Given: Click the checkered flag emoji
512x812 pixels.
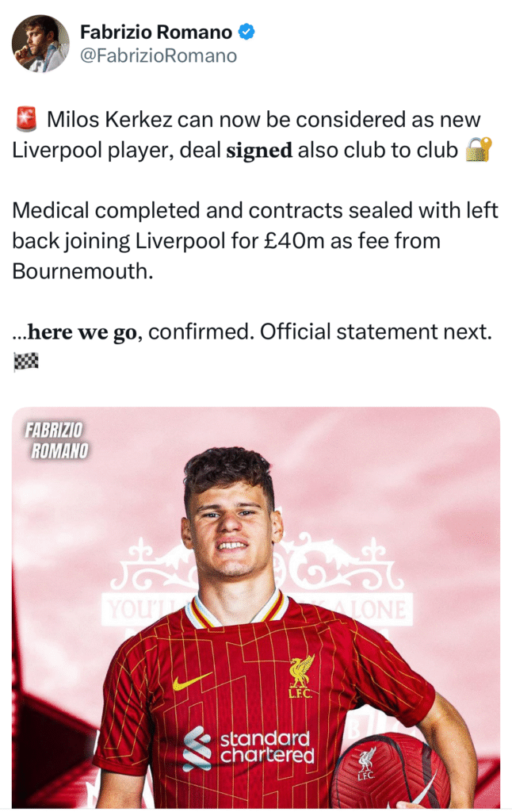Looking at the screenshot, I should 26,361.
